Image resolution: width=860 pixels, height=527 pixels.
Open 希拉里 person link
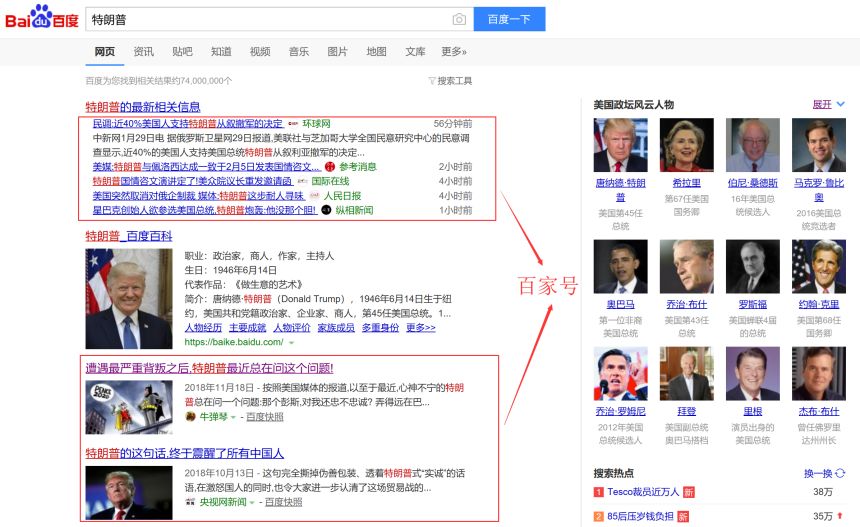coord(687,183)
